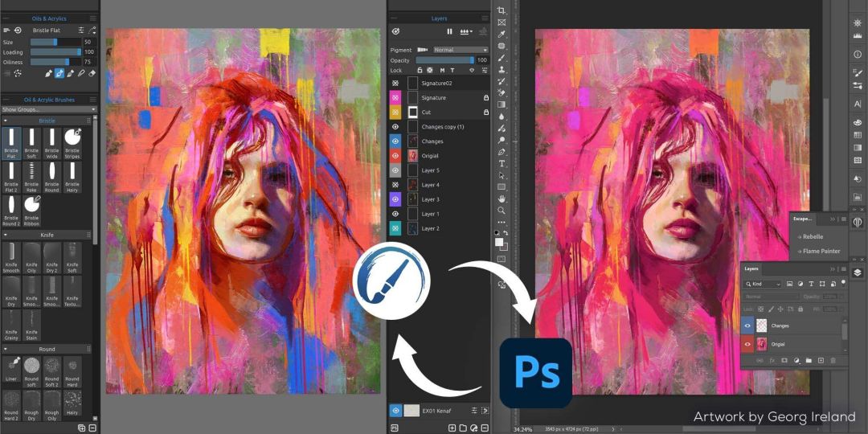Toggle visibility of Rebelle Origial layer
868x434 pixels.
pyautogui.click(x=395, y=156)
